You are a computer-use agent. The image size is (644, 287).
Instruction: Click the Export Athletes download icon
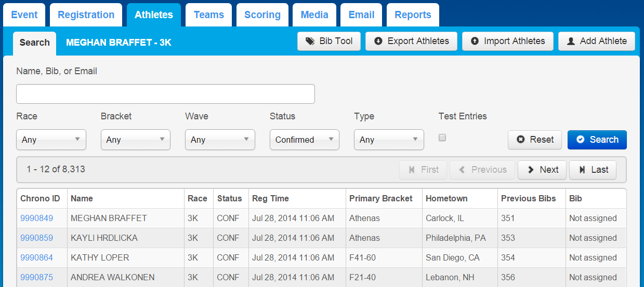pos(378,41)
